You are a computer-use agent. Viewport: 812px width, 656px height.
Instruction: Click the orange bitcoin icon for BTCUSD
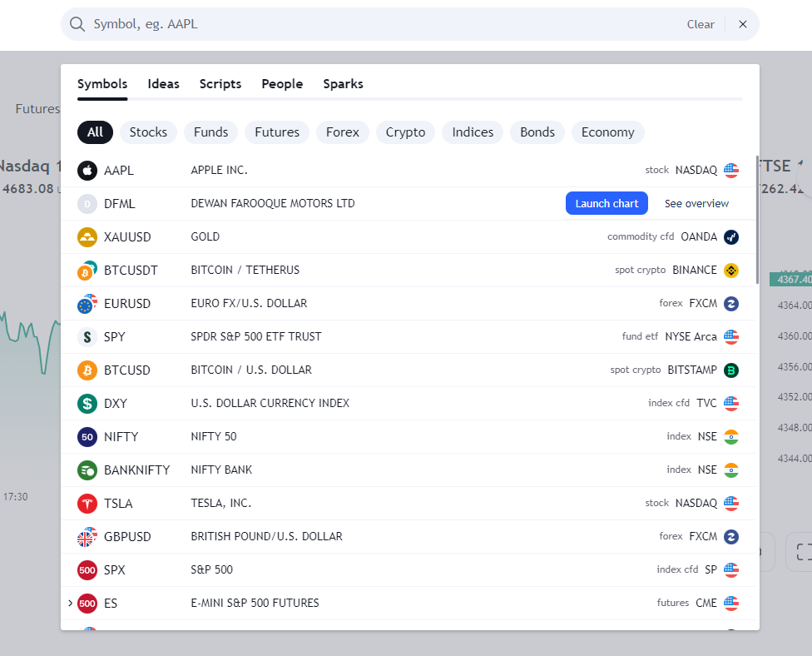87,370
